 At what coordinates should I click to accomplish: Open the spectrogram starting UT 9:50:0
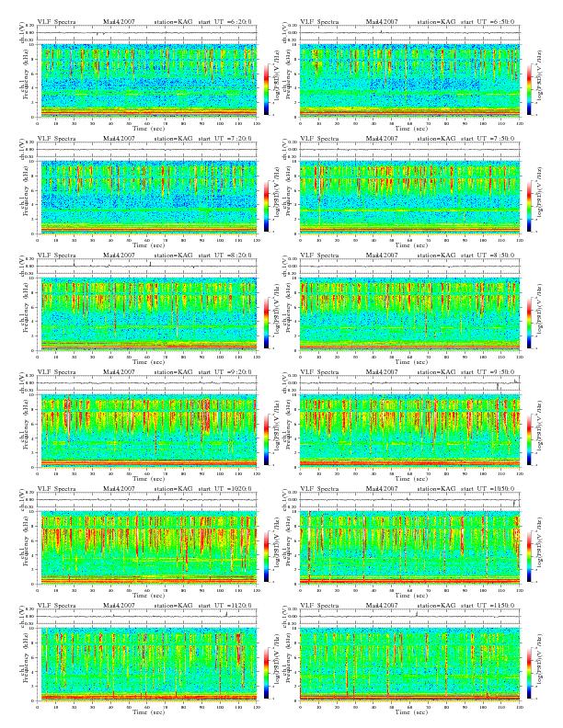coord(409,431)
